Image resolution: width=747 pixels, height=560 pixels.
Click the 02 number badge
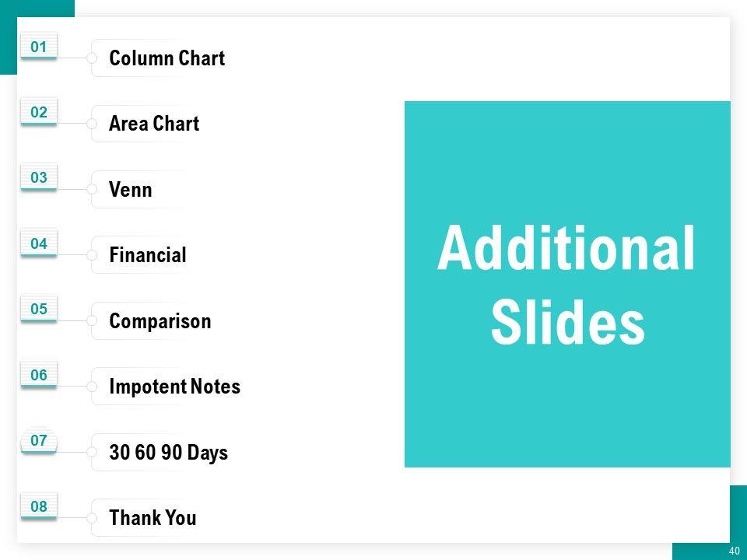pos(39,113)
